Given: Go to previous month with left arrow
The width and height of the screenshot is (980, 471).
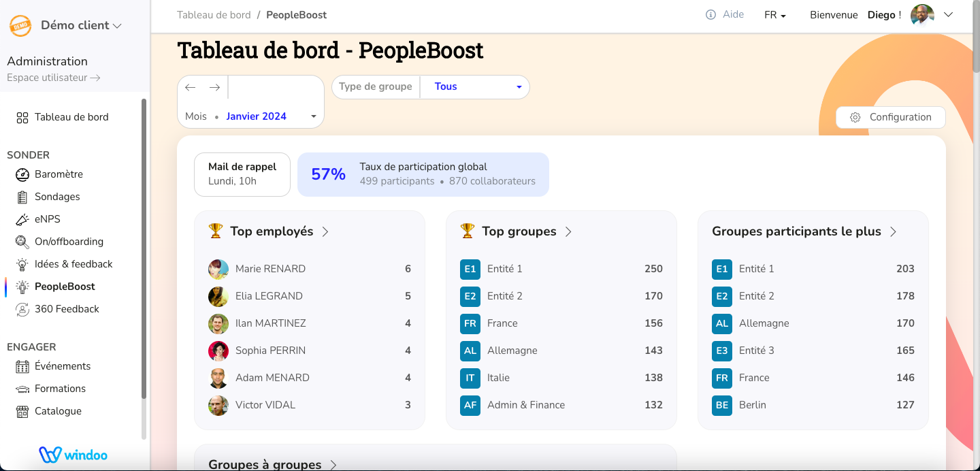Looking at the screenshot, I should point(191,87).
